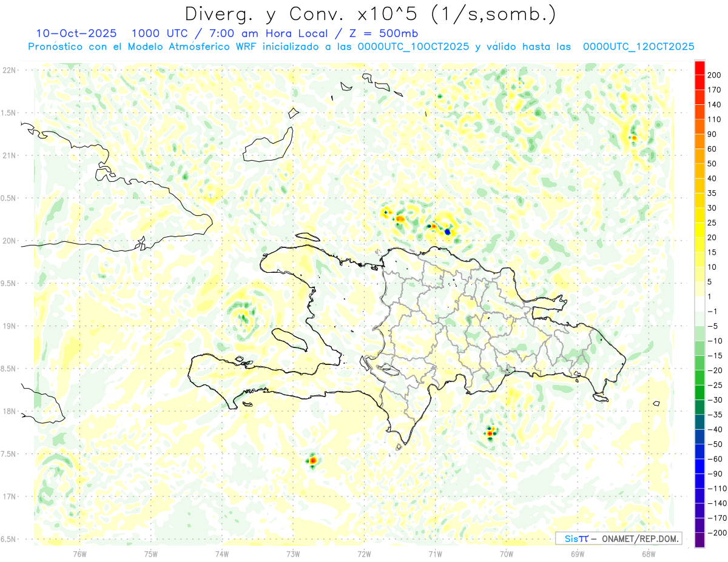This screenshot has width=728, height=562.
Task: Click the '-60' value on the color scale
Action: coord(715,459)
